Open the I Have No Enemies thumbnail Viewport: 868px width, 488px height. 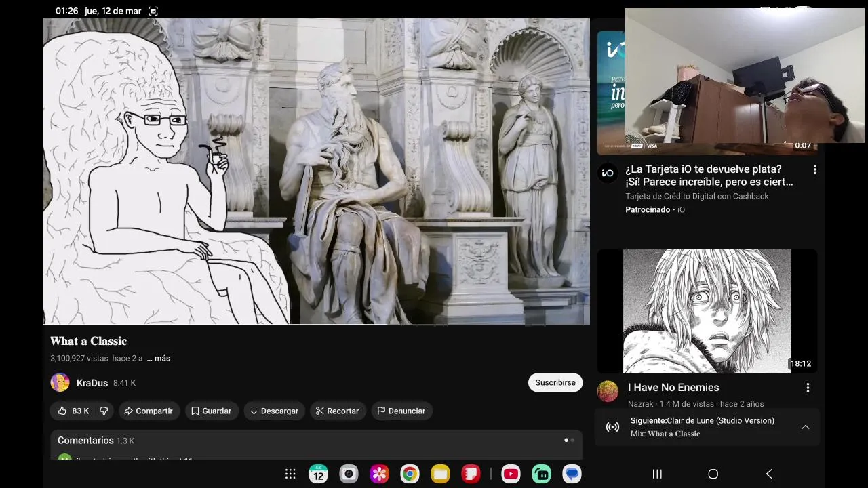[707, 311]
